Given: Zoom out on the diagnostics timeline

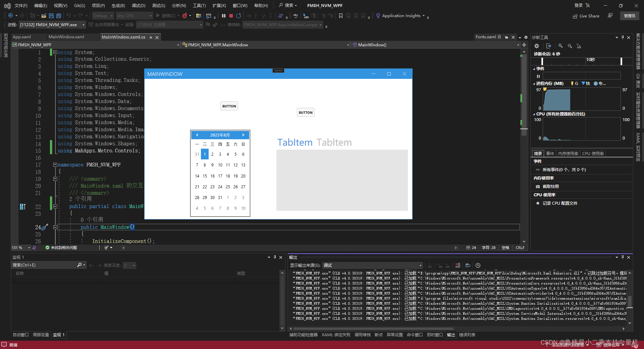Looking at the screenshot, I should pos(570,46).
